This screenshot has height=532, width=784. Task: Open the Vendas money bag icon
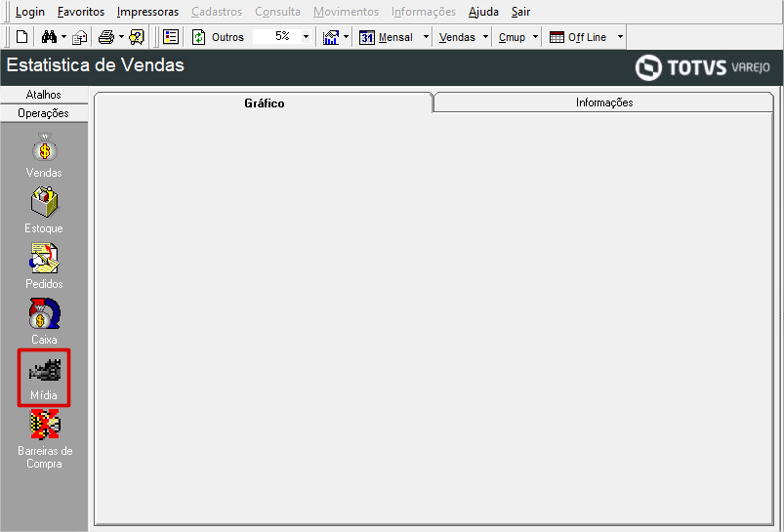tap(45, 147)
